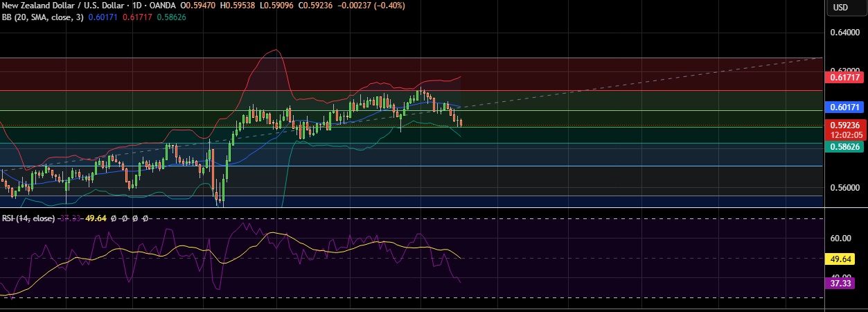Open the USD currency selector

840,7
